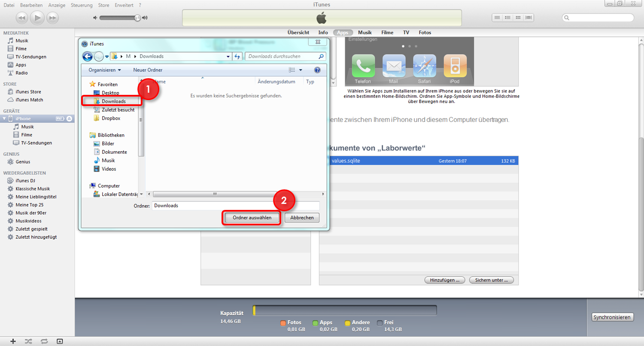Image resolution: width=644 pixels, height=346 pixels.
Task: Select Filme under Mediathek in sidebar
Action: pos(21,49)
